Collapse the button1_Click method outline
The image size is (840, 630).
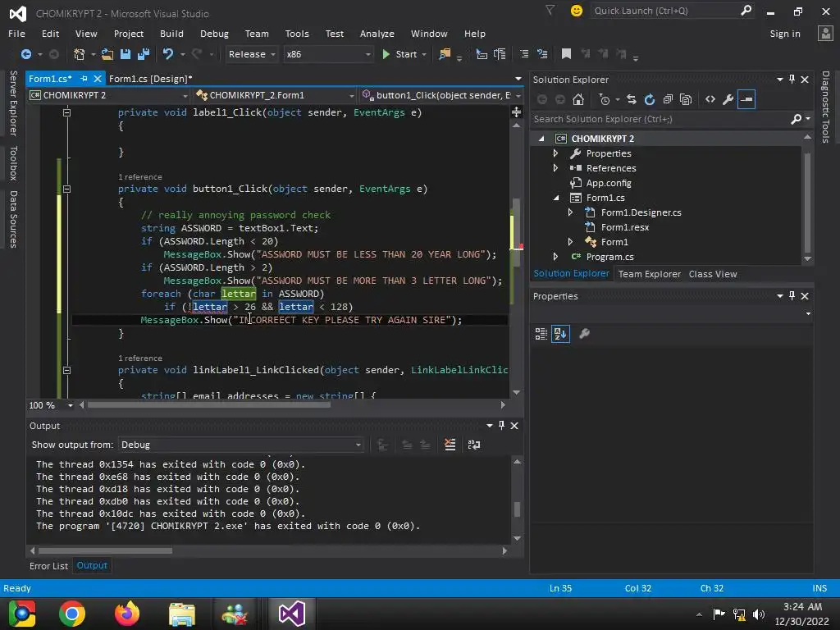pos(67,189)
